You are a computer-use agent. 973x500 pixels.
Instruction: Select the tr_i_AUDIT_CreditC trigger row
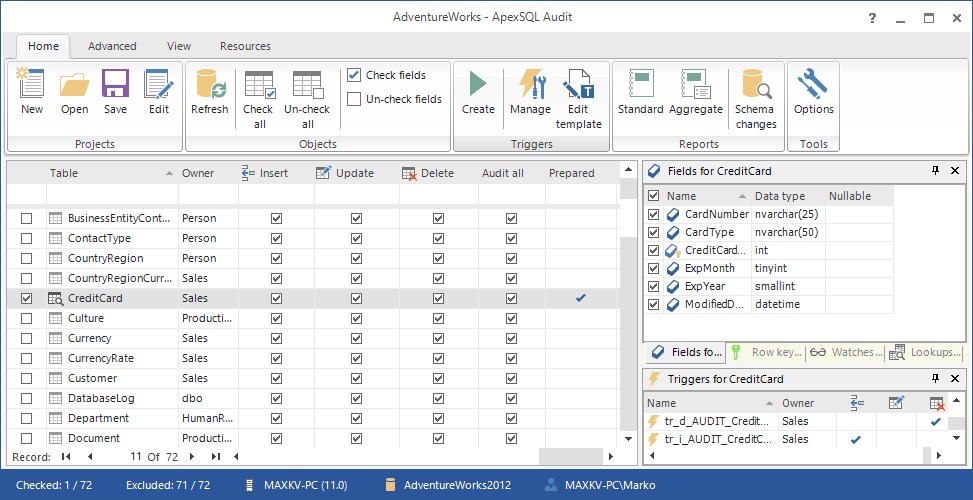coord(797,439)
